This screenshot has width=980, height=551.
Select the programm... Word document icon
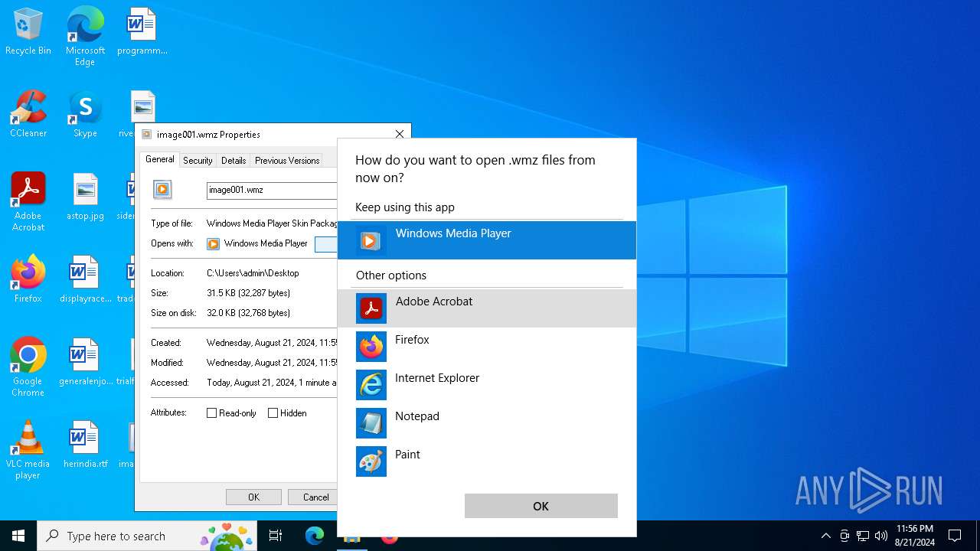pyautogui.click(x=142, y=31)
